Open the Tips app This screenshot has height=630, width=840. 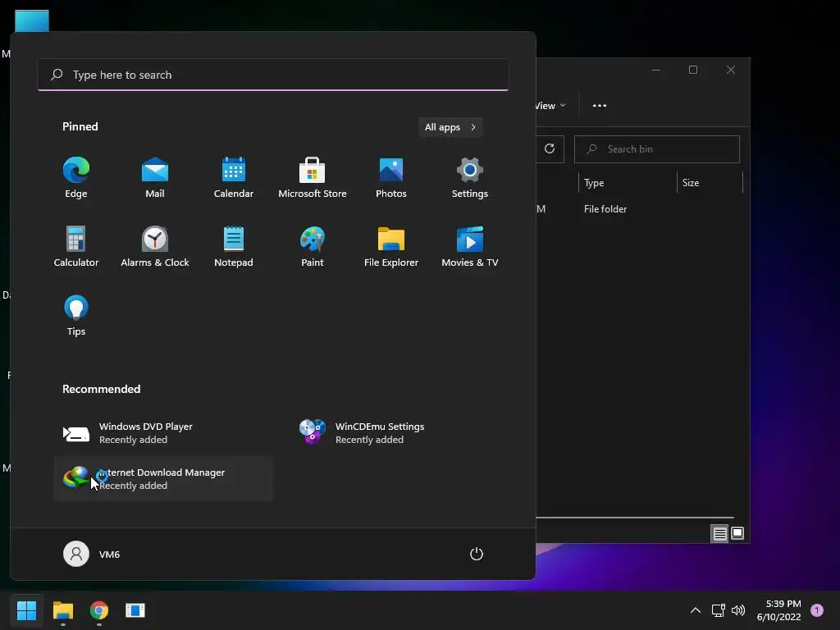click(x=76, y=316)
